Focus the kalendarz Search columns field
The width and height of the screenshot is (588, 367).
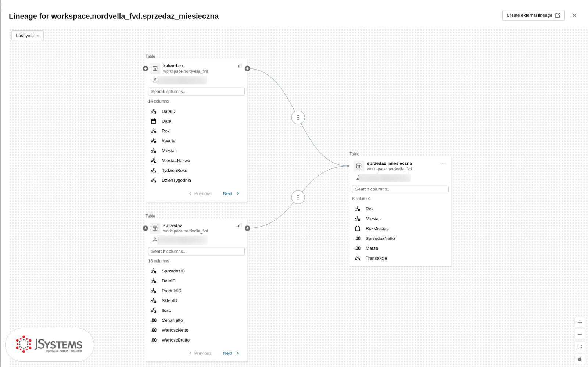tap(196, 92)
